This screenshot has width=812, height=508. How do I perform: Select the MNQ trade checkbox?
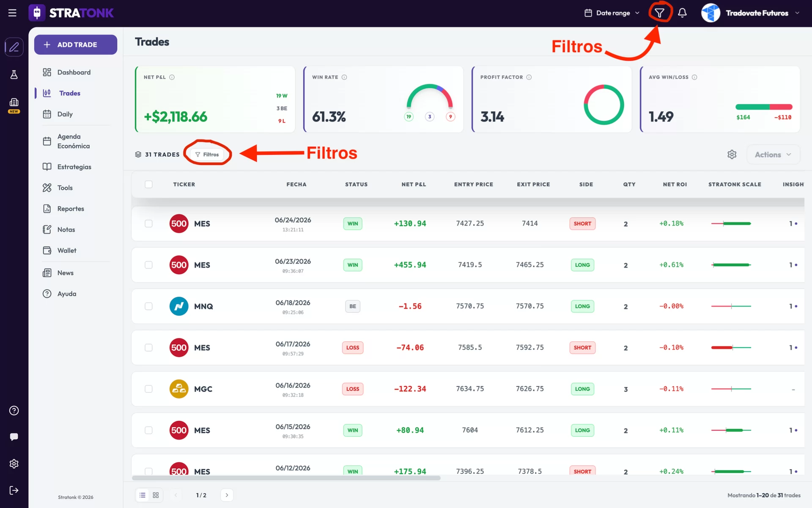[148, 306]
